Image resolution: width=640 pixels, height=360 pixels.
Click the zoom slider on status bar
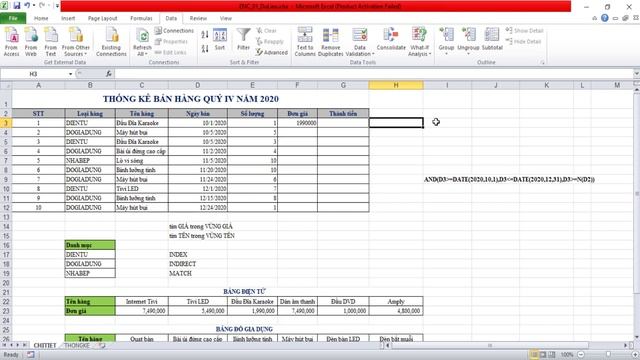click(x=608, y=354)
